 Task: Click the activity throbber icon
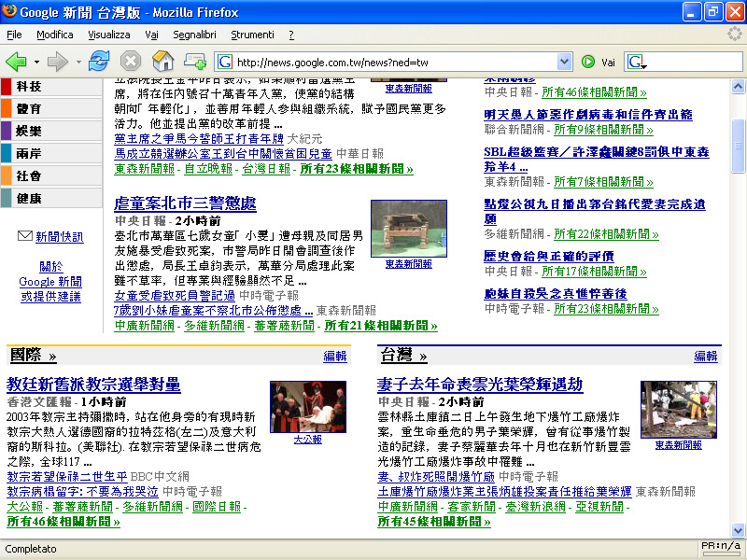(x=734, y=34)
